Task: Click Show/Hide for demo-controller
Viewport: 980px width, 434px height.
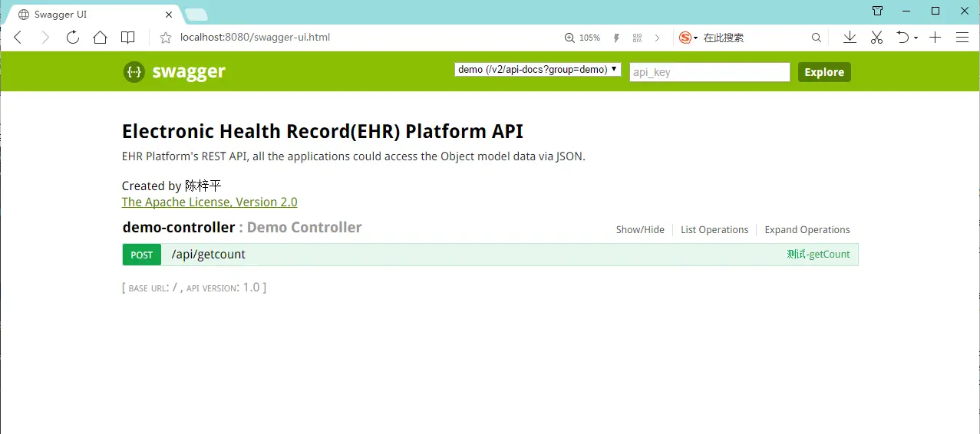Action: click(640, 230)
